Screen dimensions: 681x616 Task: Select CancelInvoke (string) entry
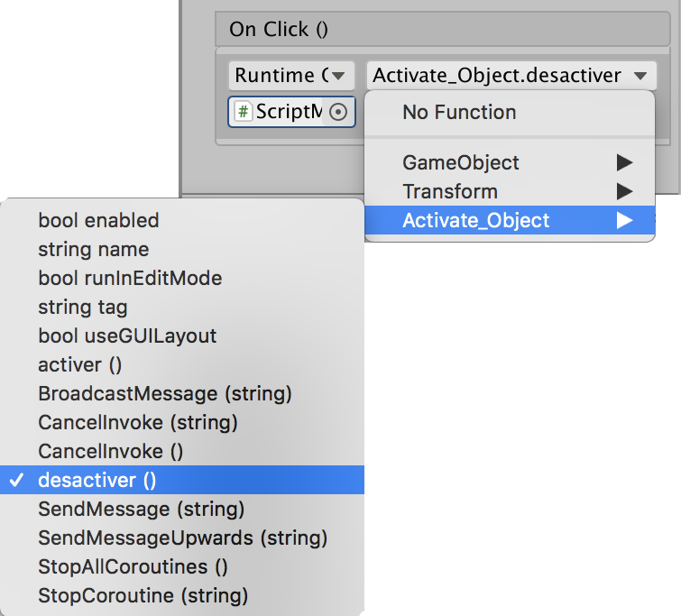pos(137,422)
